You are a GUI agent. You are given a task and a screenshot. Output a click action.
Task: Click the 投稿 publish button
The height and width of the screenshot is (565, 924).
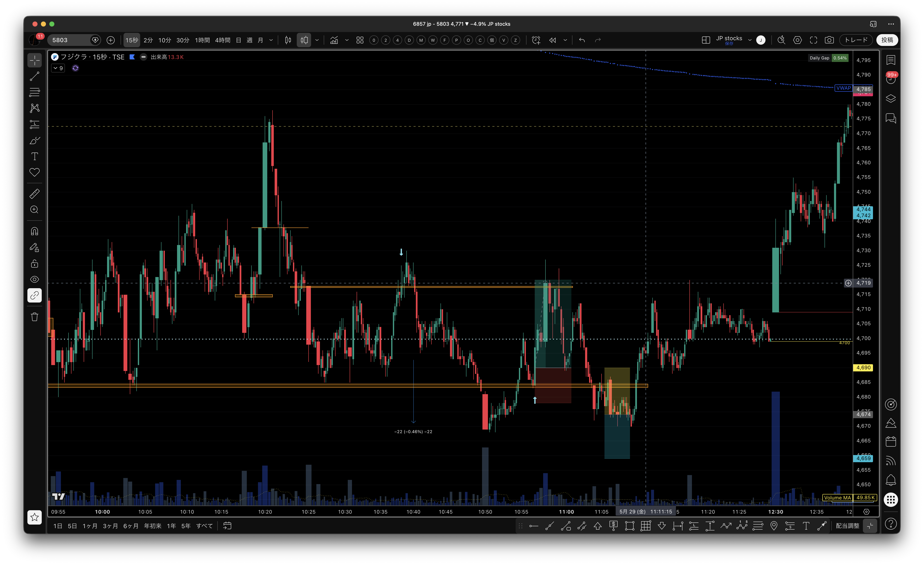[x=887, y=40]
